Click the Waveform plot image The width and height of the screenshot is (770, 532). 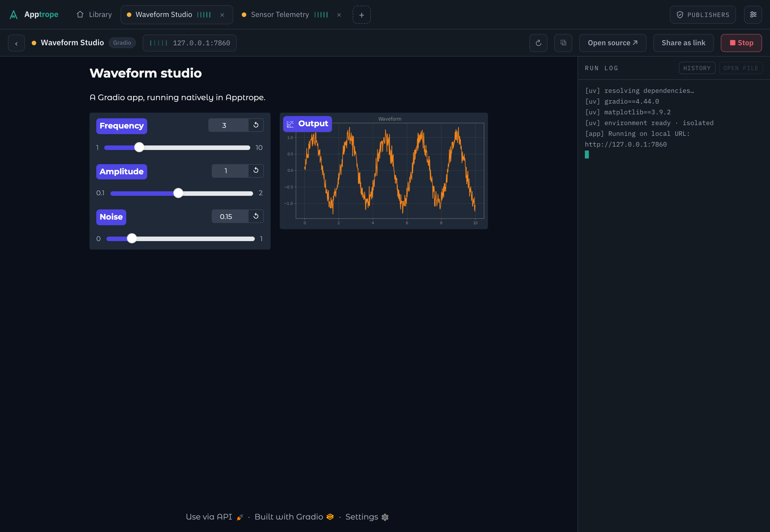(x=384, y=171)
